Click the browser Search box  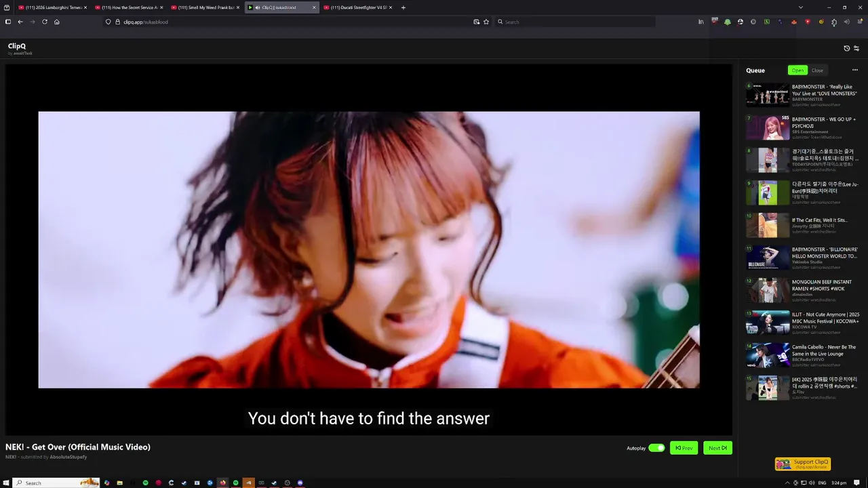575,22
